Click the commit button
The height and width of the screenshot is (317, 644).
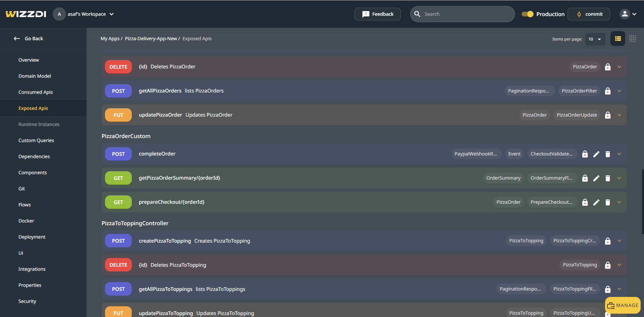pos(589,14)
